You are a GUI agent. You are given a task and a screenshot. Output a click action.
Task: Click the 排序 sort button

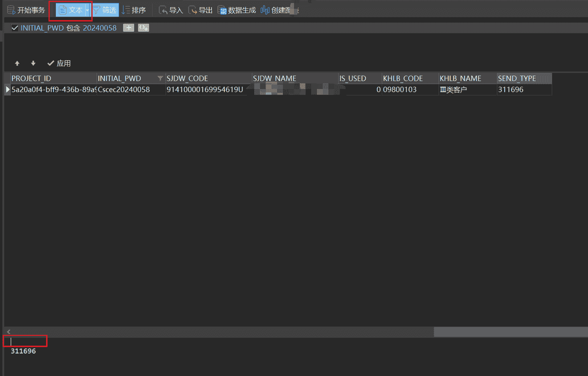(x=134, y=10)
